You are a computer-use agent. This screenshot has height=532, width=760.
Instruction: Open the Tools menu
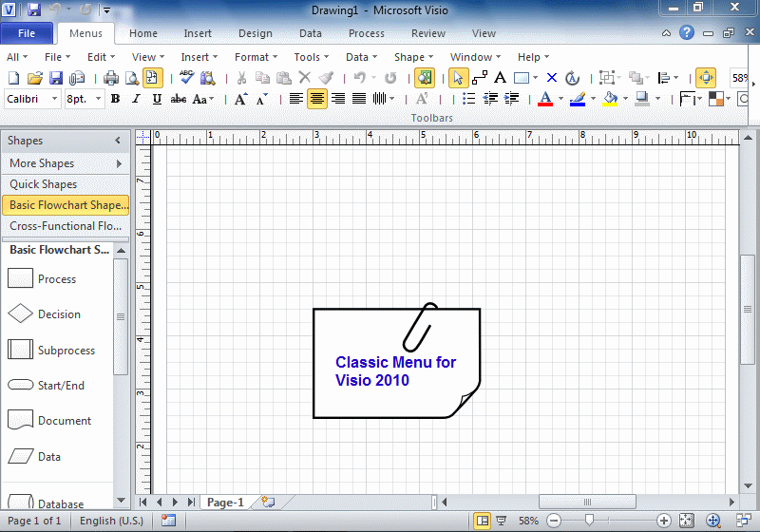click(x=312, y=57)
